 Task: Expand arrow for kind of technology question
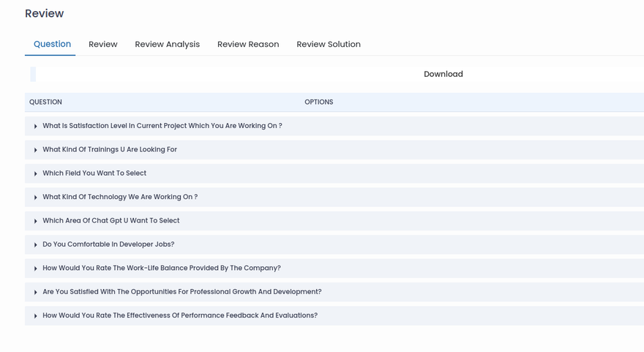[x=36, y=198]
